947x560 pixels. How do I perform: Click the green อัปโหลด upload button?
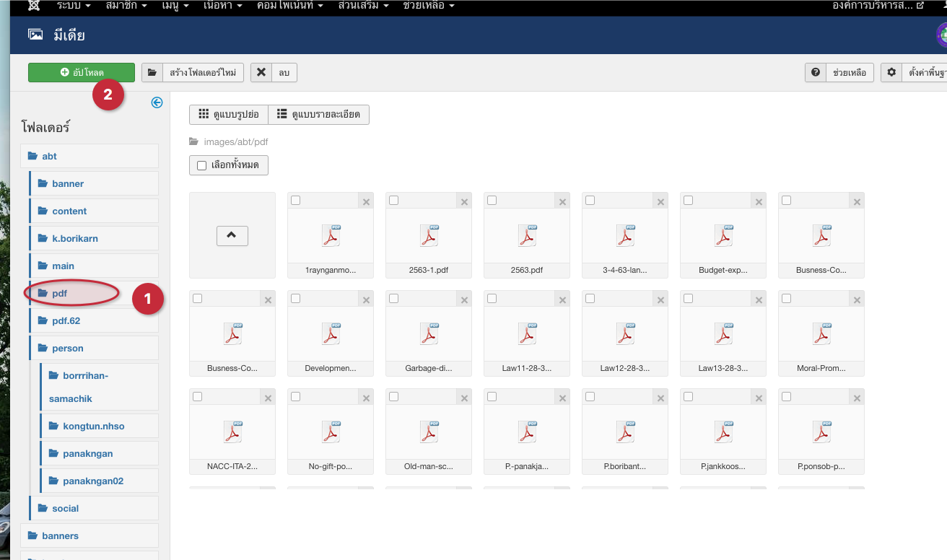pos(82,73)
